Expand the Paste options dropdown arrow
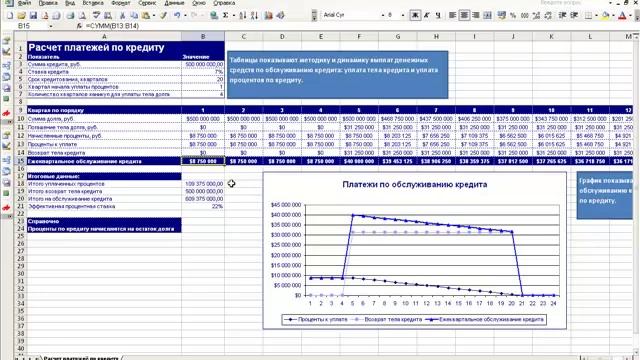The height and width of the screenshot is (360, 640). click(153, 16)
